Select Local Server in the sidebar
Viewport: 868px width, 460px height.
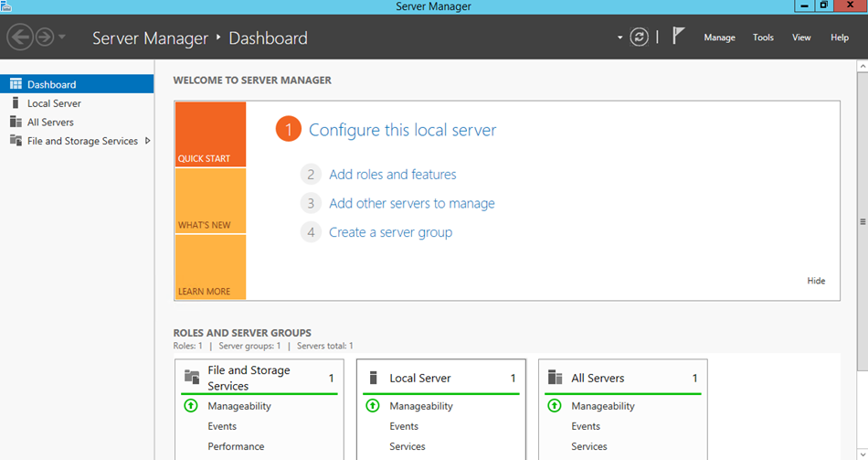[77, 103]
